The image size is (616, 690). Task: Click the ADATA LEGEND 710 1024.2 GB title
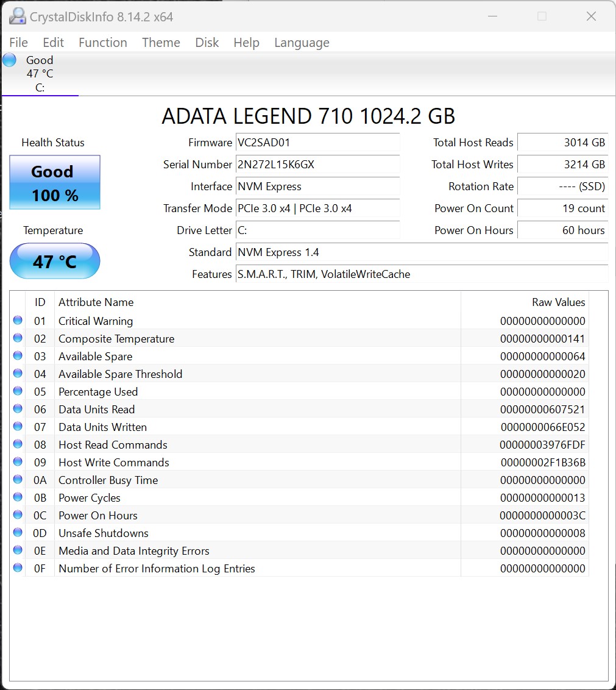click(x=308, y=116)
